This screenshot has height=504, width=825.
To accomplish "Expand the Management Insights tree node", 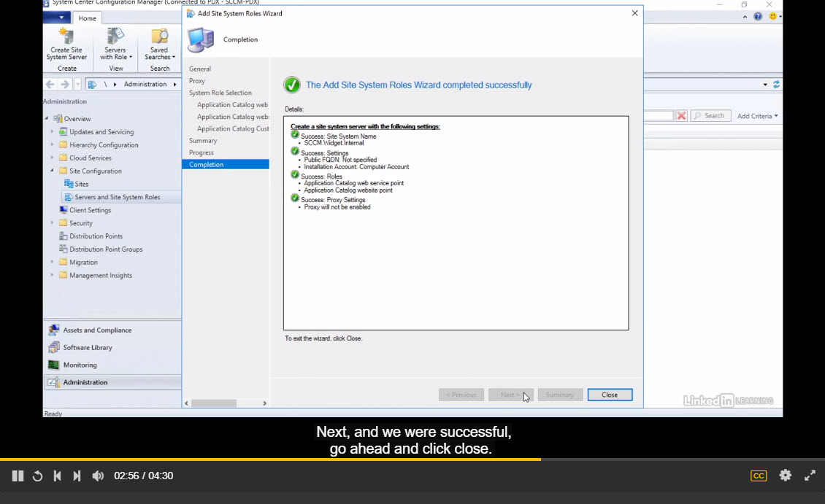I will pyautogui.click(x=52, y=275).
